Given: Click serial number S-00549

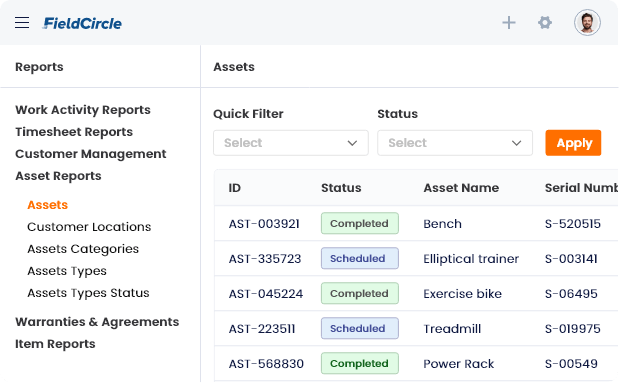Looking at the screenshot, I should pos(571,364).
